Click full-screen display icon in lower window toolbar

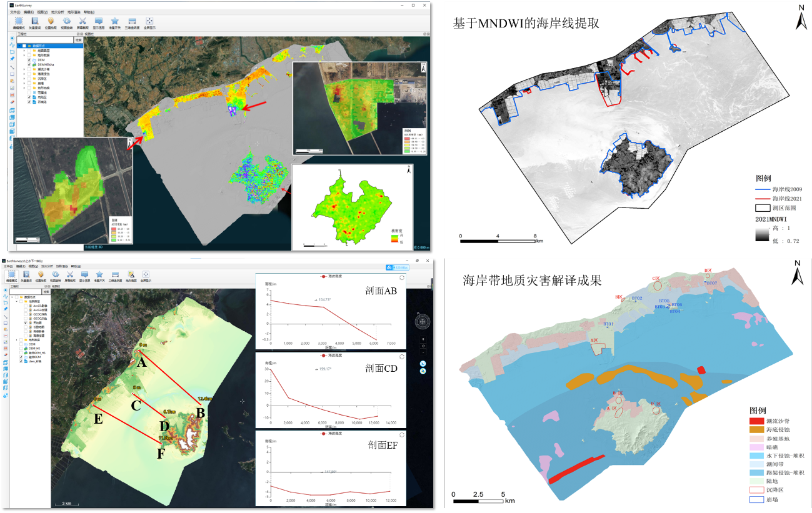click(146, 275)
